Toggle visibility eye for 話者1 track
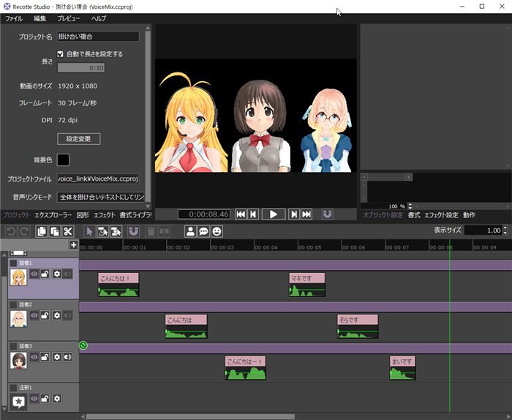 34,274
